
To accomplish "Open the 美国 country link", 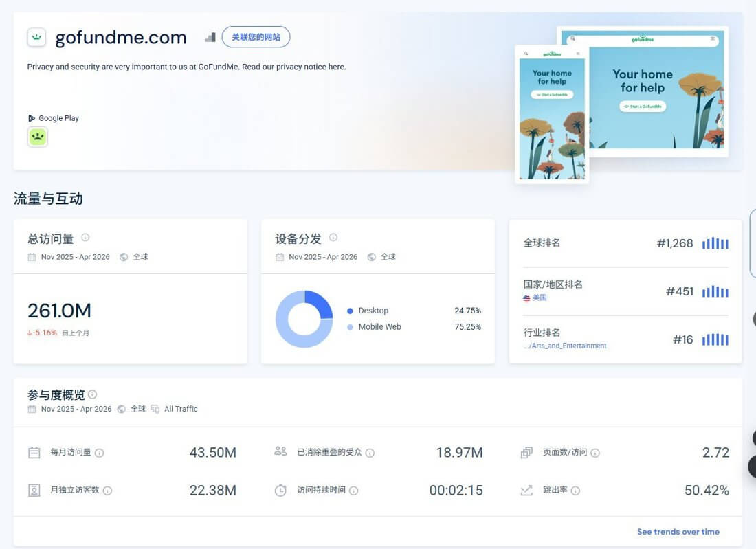I will tap(540, 298).
